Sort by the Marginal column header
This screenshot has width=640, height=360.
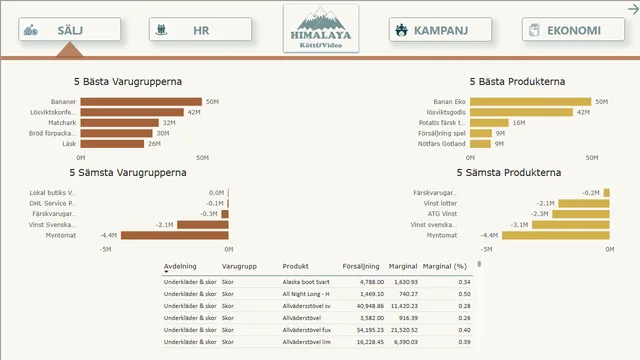(x=402, y=266)
